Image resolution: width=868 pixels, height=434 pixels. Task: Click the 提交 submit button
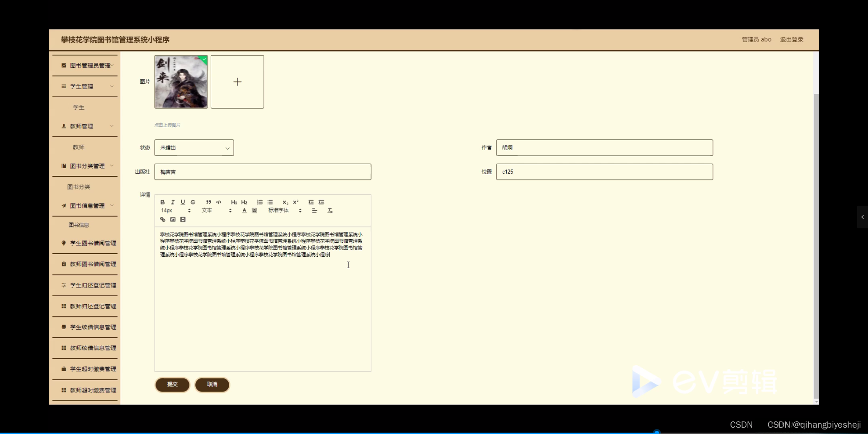[x=172, y=385]
